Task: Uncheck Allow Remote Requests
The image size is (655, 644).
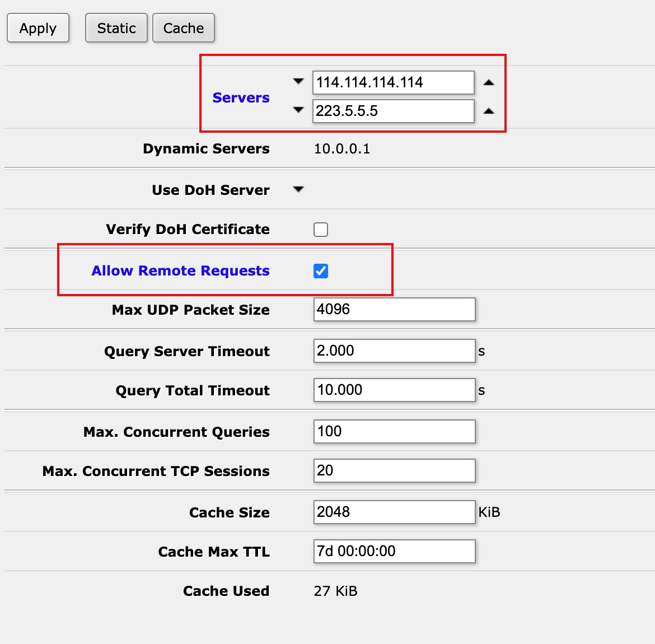Action: [321, 271]
